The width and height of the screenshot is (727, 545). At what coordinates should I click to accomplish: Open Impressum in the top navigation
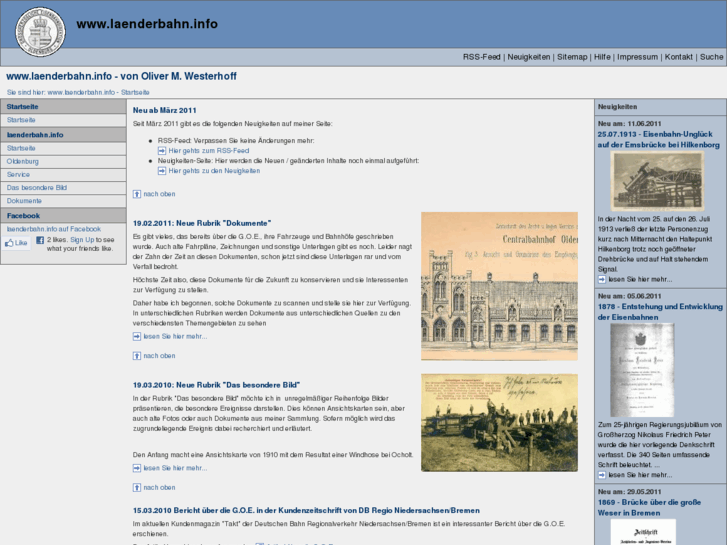click(x=637, y=57)
